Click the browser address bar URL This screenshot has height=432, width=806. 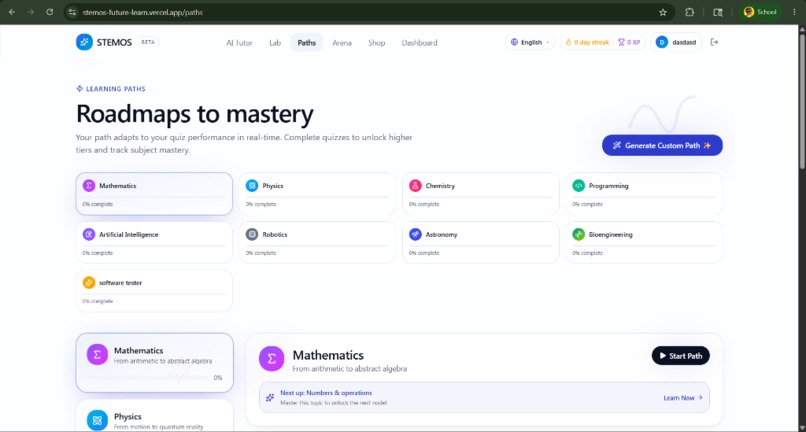pyautogui.click(x=143, y=12)
